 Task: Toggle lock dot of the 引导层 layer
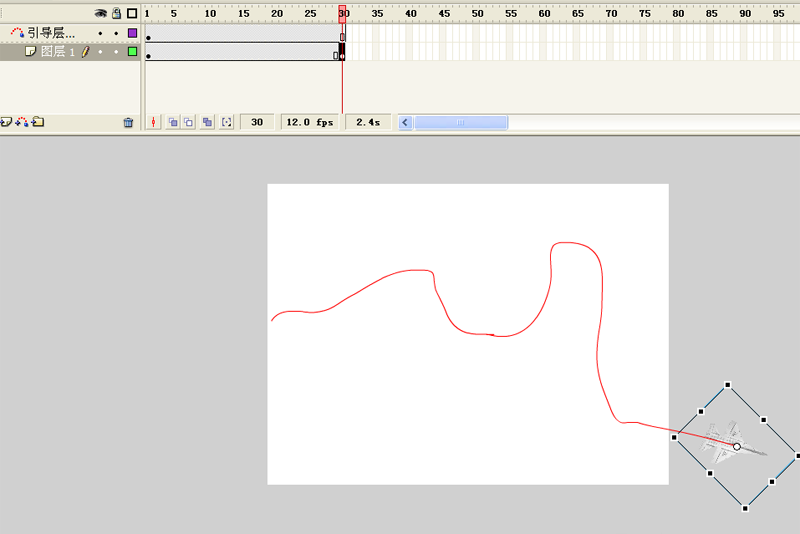tap(116, 34)
